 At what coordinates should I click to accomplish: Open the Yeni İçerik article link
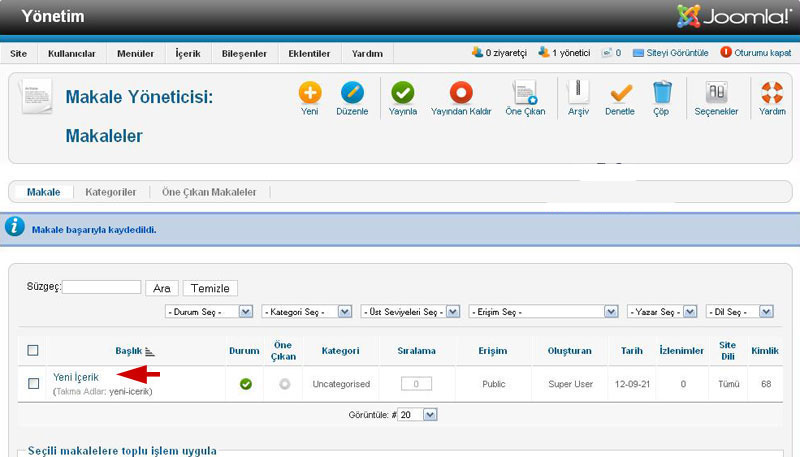pyautogui.click(x=76, y=377)
